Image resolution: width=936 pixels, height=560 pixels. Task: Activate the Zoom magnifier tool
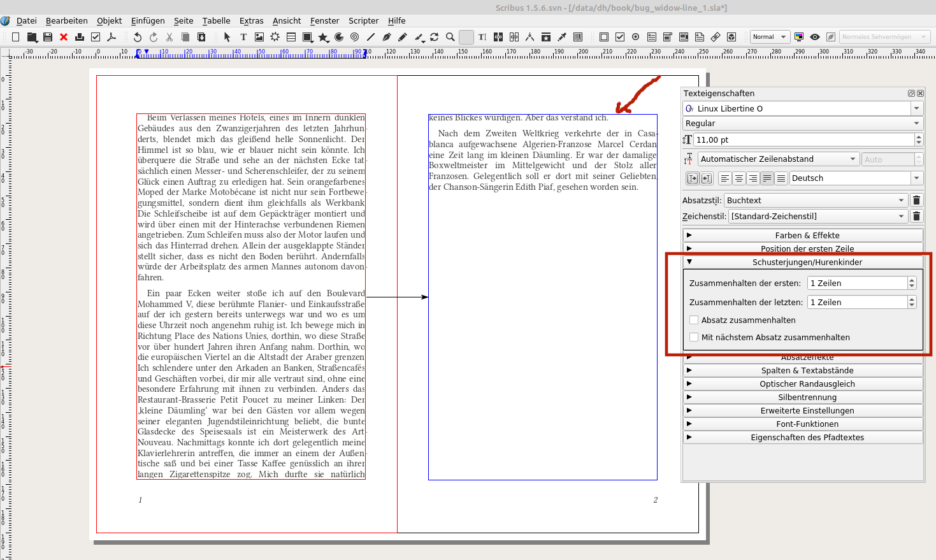click(450, 37)
